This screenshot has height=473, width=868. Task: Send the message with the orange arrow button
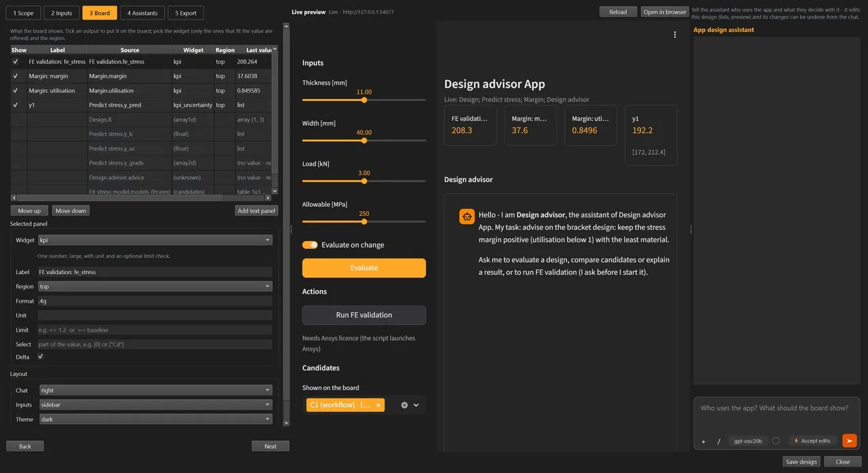click(849, 440)
